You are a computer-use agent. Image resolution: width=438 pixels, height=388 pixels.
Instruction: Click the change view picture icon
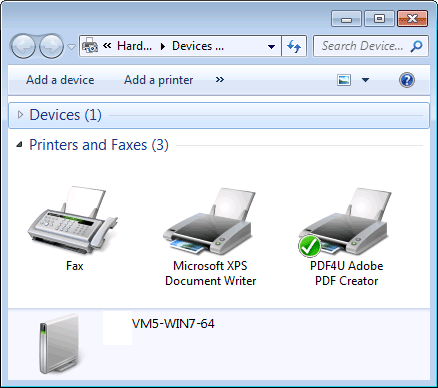[344, 80]
